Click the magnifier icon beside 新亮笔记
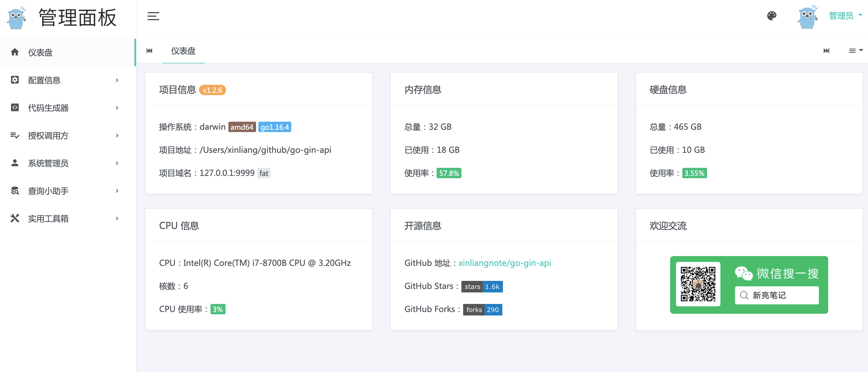 (744, 296)
